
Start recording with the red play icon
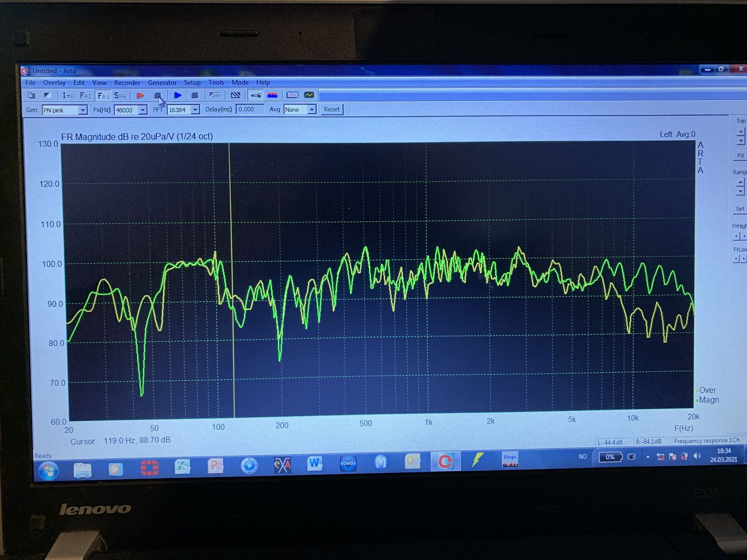(140, 95)
